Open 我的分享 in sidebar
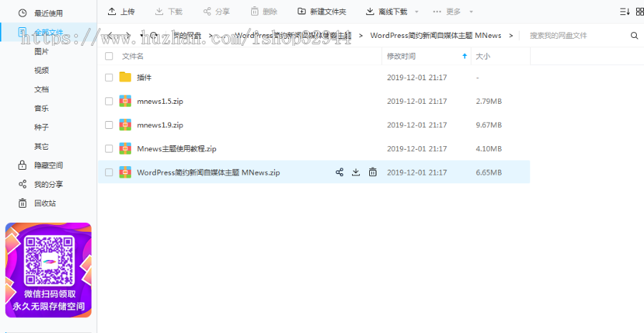 [49, 184]
